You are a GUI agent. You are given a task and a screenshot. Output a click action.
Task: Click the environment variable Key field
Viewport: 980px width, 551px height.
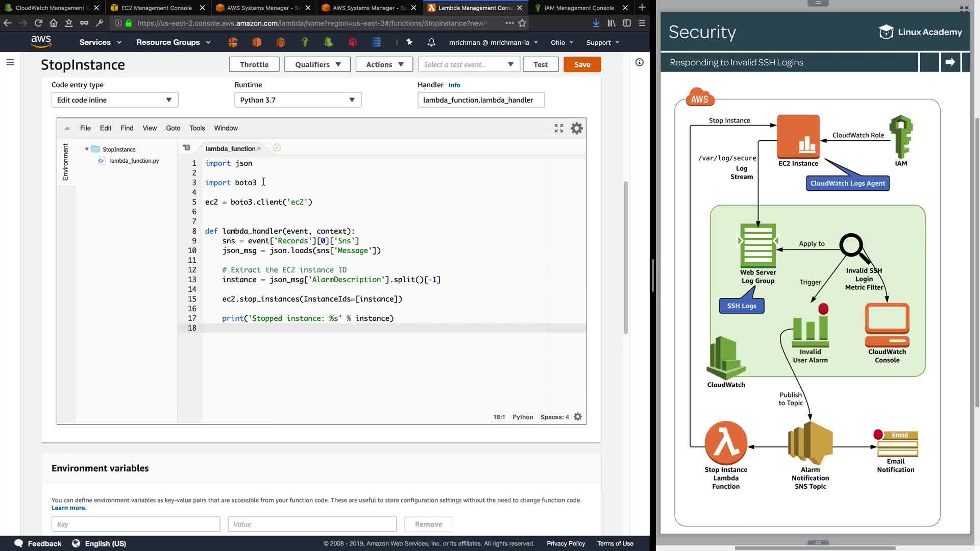coord(136,524)
